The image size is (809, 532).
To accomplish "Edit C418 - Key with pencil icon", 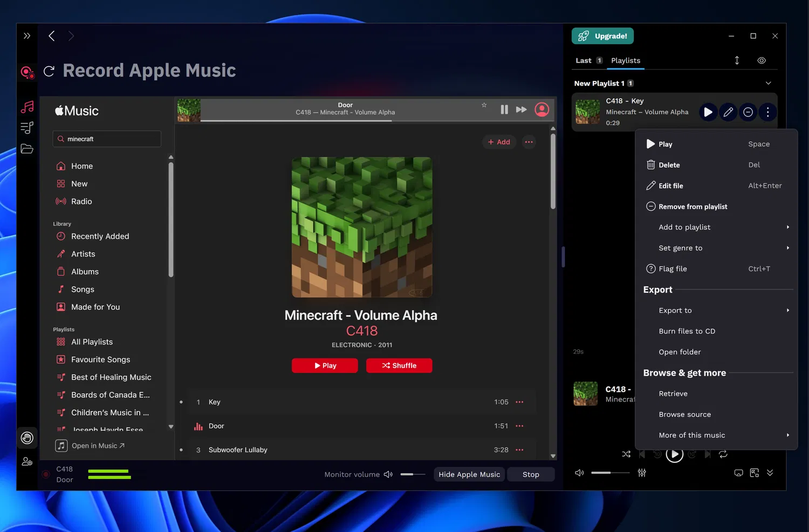I will pyautogui.click(x=728, y=112).
